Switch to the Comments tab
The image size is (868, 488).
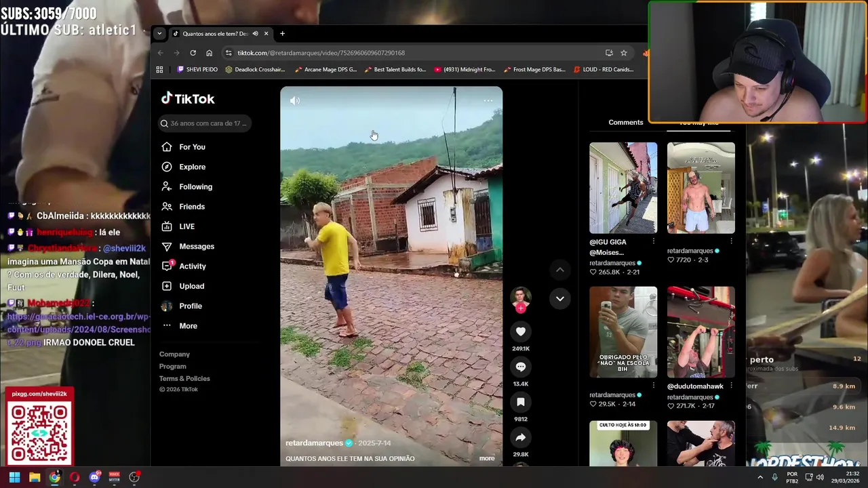[625, 123]
